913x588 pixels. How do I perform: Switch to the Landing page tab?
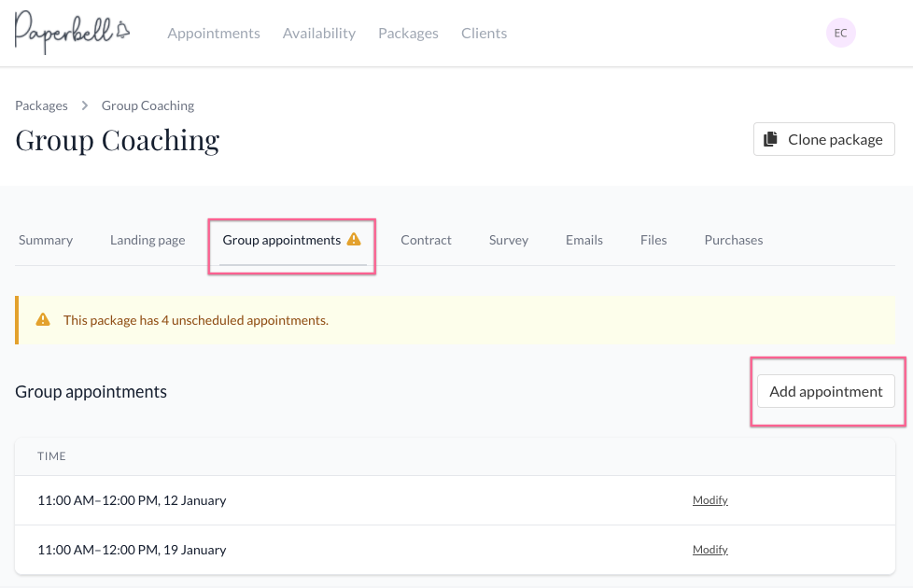[147, 240]
